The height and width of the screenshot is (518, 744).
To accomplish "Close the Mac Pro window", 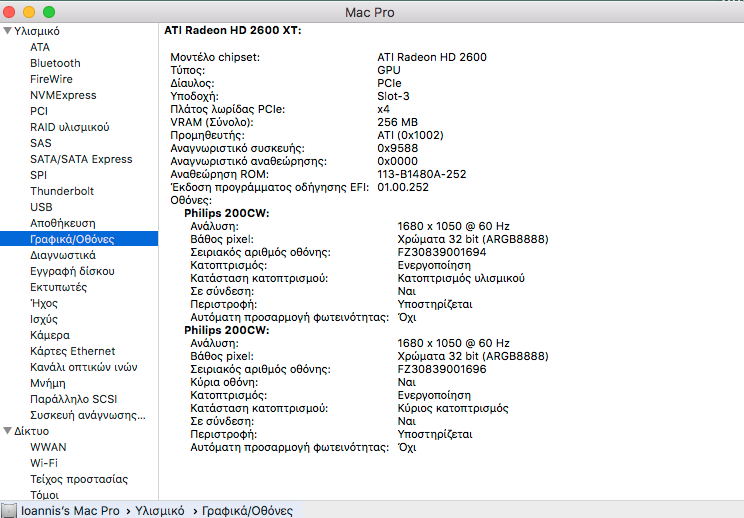I will click(x=9, y=12).
